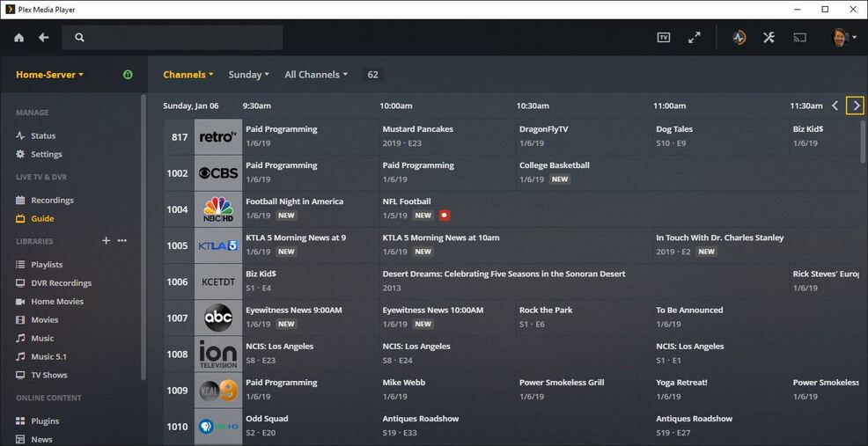The height and width of the screenshot is (446, 868).
Task: Open College Basketball on CBS
Action: point(689,172)
